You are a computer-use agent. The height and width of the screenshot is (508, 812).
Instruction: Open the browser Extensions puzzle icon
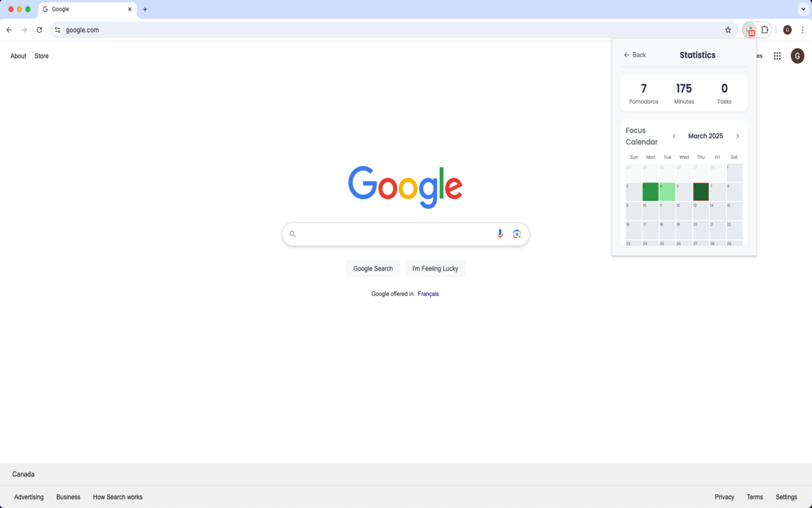(x=765, y=30)
